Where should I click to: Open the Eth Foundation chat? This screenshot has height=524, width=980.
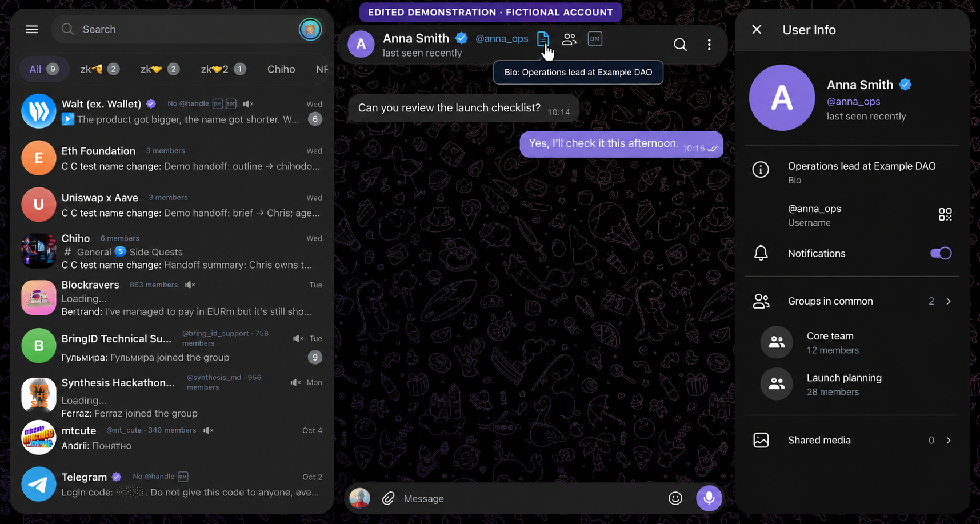(172, 158)
